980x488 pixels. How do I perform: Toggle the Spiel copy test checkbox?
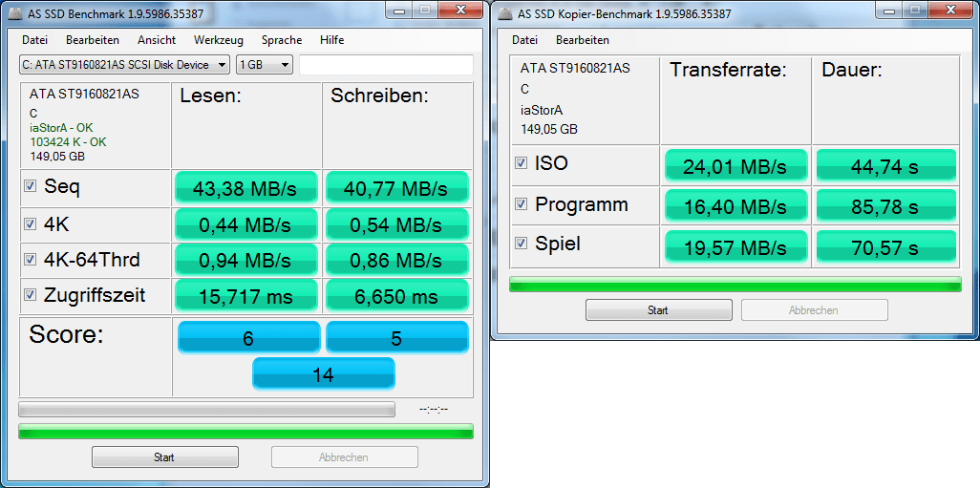coord(520,244)
